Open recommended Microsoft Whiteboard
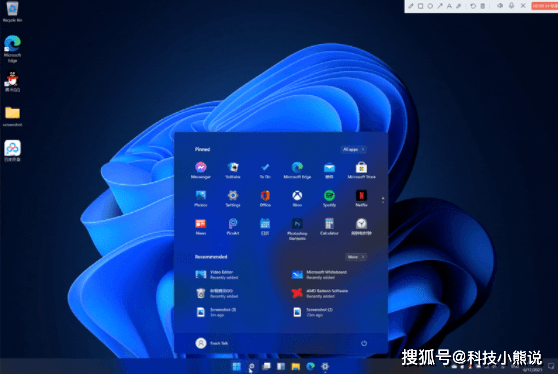This screenshot has height=376, width=558. [x=319, y=275]
